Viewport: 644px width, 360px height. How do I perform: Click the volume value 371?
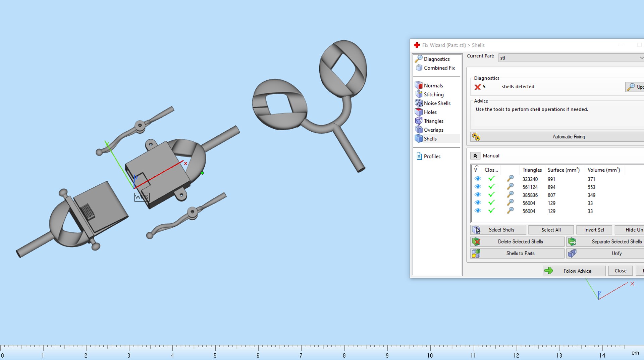[591, 179]
